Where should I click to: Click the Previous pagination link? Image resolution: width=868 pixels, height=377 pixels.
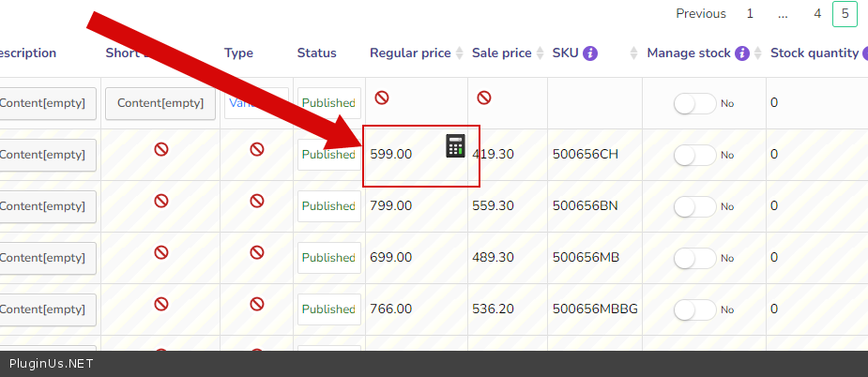tap(701, 14)
